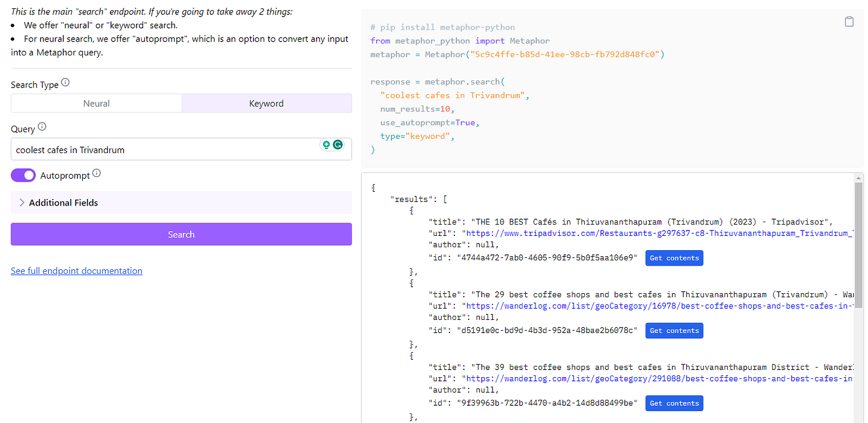Click the id 9f39963b-722b-4470-a4b2-14d8d88499be

(x=547, y=403)
